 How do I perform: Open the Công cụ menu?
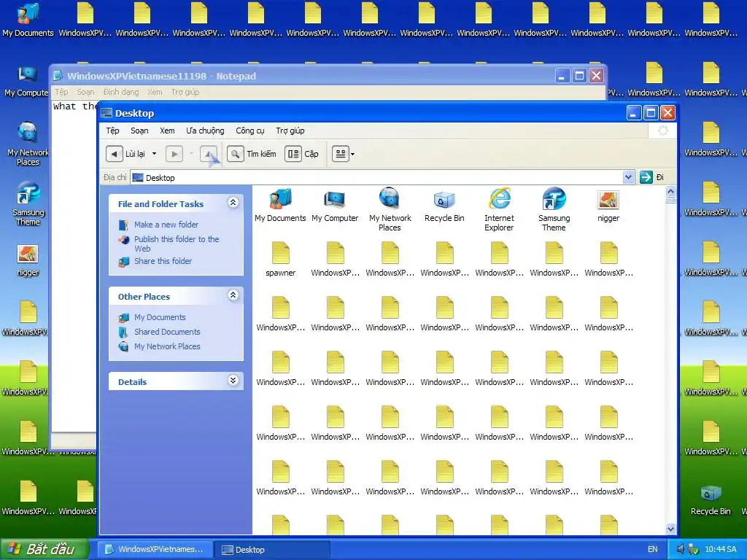click(250, 131)
